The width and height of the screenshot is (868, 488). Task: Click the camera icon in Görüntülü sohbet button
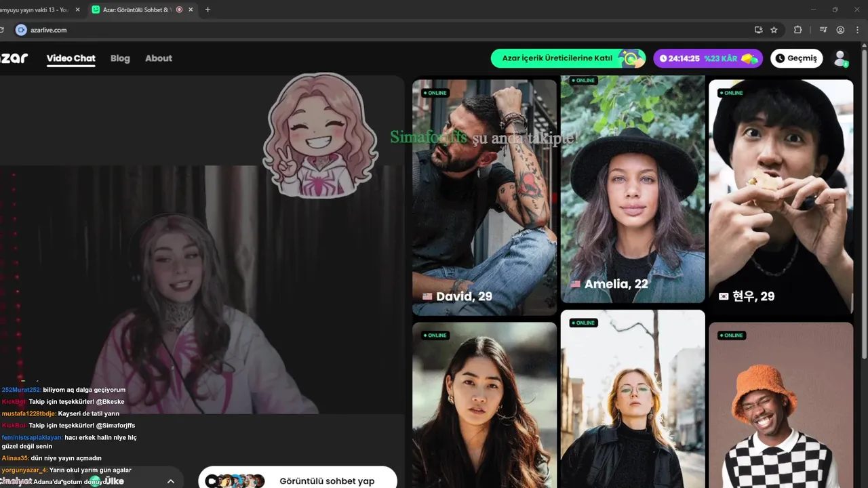tap(211, 481)
